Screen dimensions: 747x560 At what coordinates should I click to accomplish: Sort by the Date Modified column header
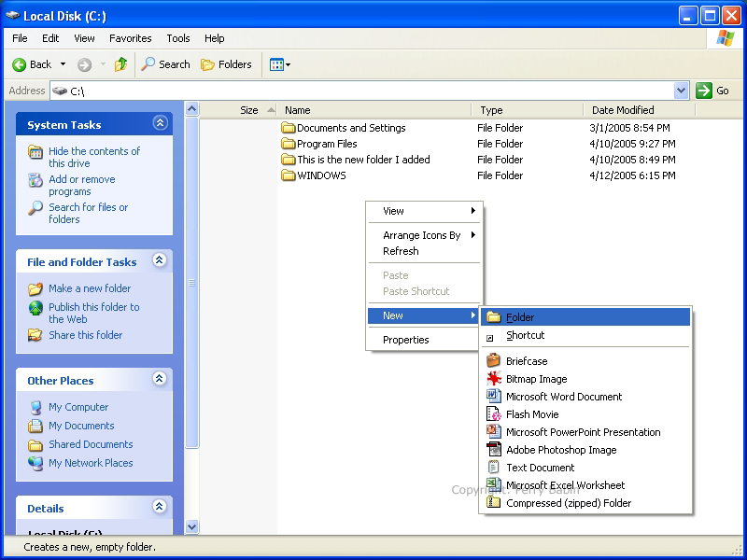pyautogui.click(x=640, y=110)
